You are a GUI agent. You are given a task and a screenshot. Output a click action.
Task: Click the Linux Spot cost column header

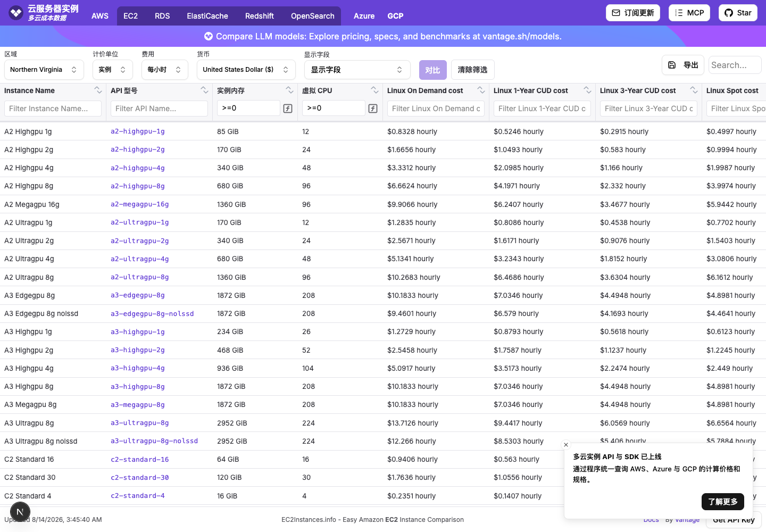[732, 90]
